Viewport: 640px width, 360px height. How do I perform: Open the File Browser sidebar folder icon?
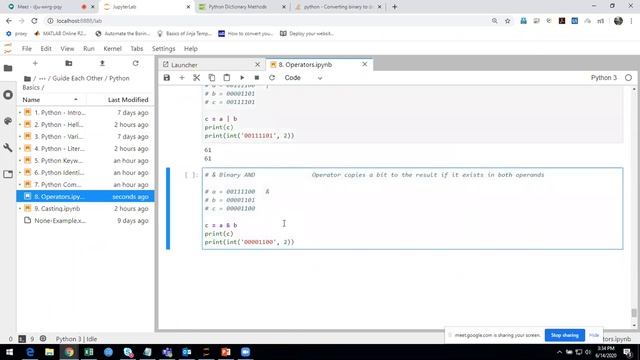[x=8, y=68]
